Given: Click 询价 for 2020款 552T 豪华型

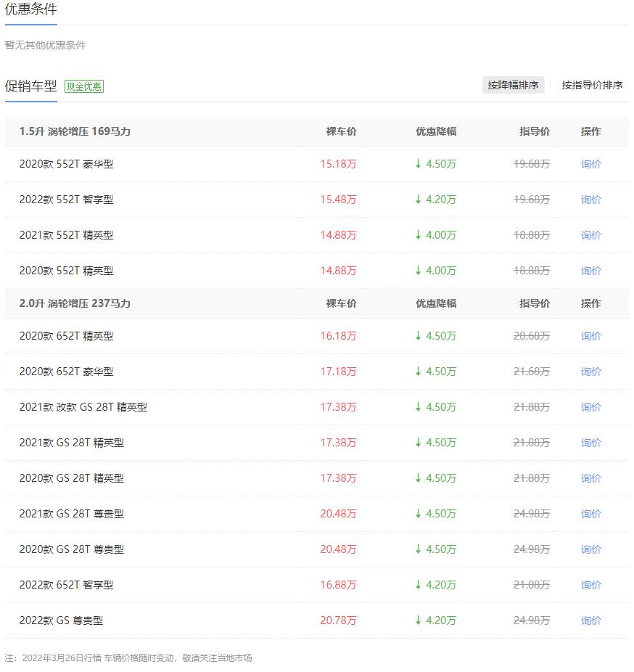Looking at the screenshot, I should [x=590, y=164].
